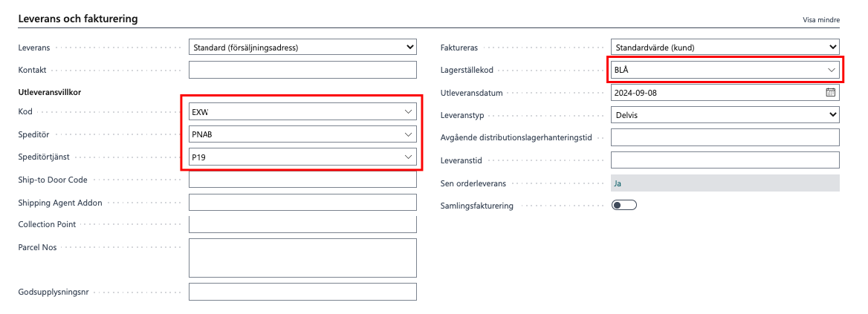Toggle the Samlingsfakturering switch

click(624, 206)
